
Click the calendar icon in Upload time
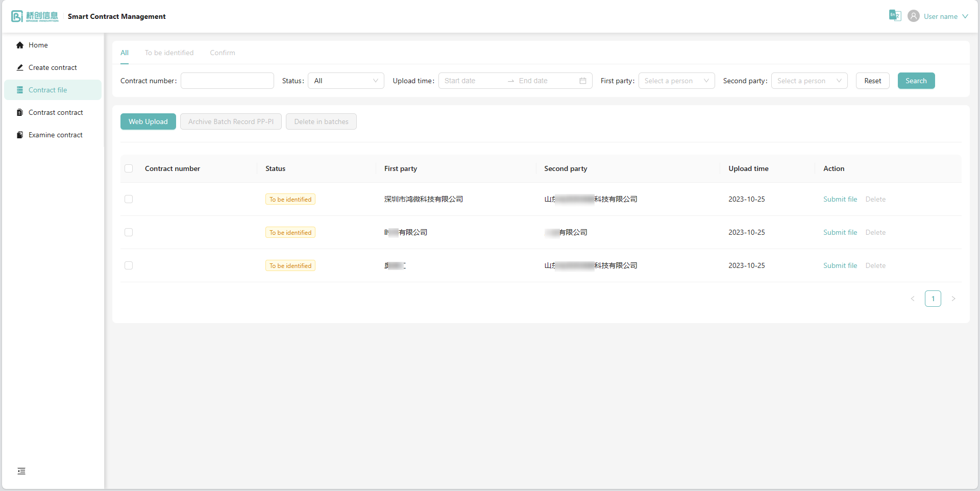tap(583, 81)
